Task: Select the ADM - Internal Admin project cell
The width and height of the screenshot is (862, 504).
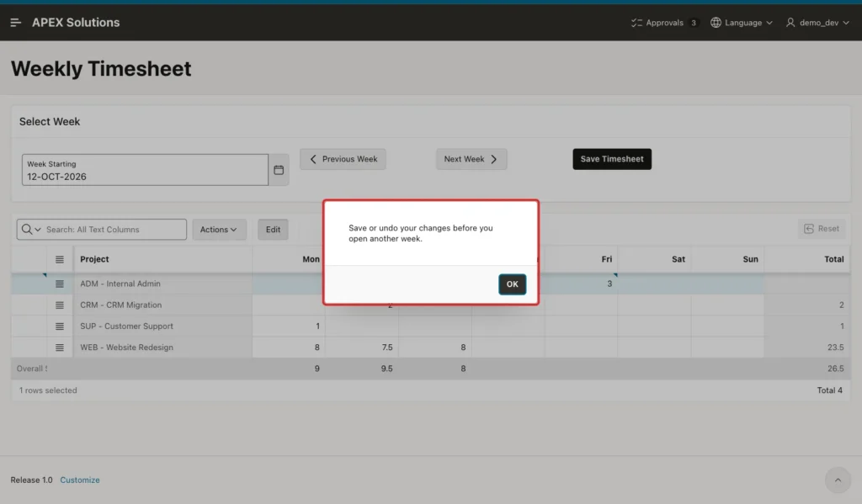Action: (162, 284)
